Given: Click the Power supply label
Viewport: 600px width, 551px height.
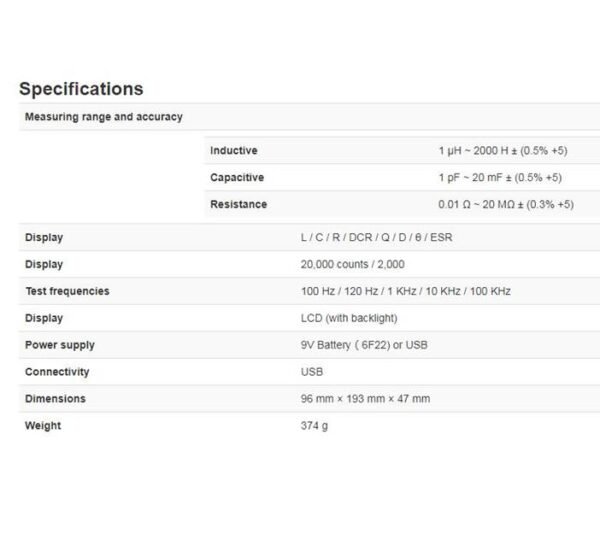Looking at the screenshot, I should (59, 345).
